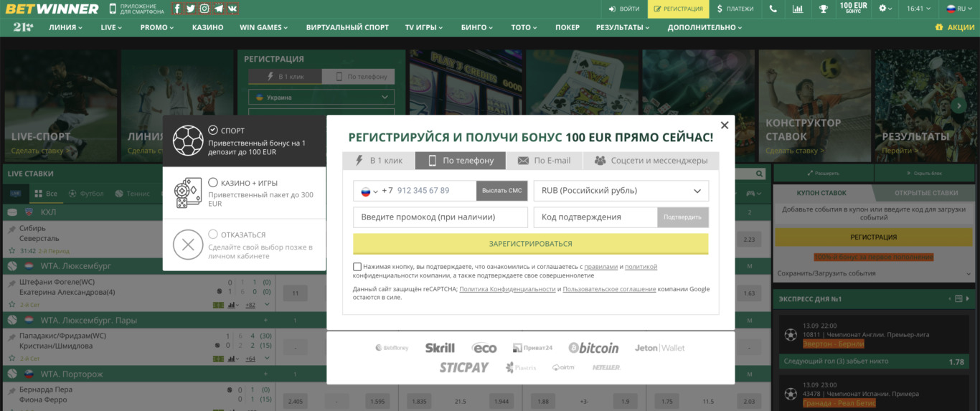Open the 21 card game icon

point(22,27)
